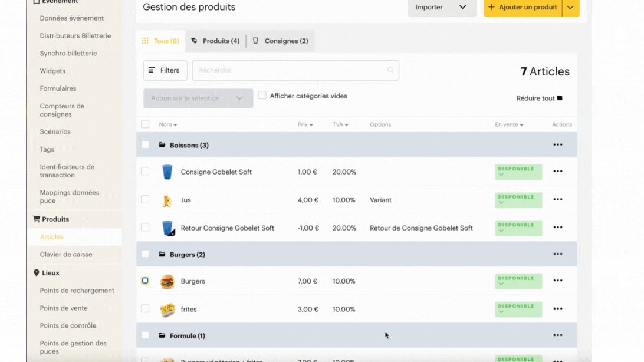This screenshot has width=644, height=362.
Task: Enable Afficher catégories vides checkbox
Action: coord(262,96)
